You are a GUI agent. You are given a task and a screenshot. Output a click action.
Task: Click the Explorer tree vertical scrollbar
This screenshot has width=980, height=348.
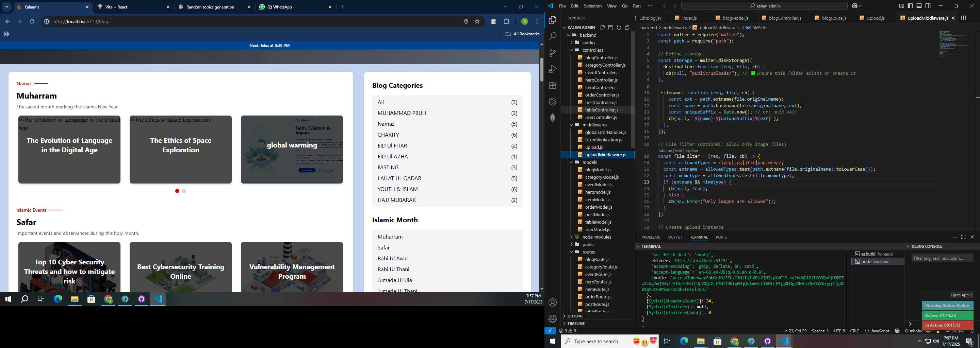[633, 90]
